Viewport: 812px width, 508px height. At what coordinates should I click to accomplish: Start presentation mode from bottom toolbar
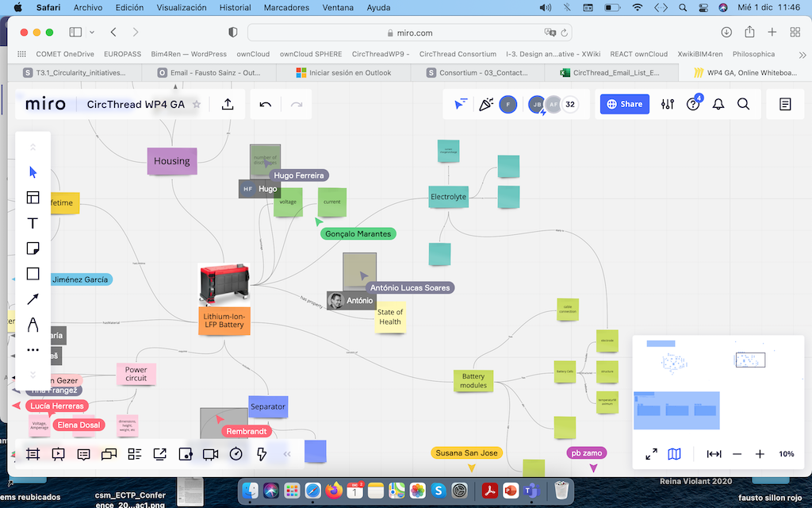(x=58, y=455)
